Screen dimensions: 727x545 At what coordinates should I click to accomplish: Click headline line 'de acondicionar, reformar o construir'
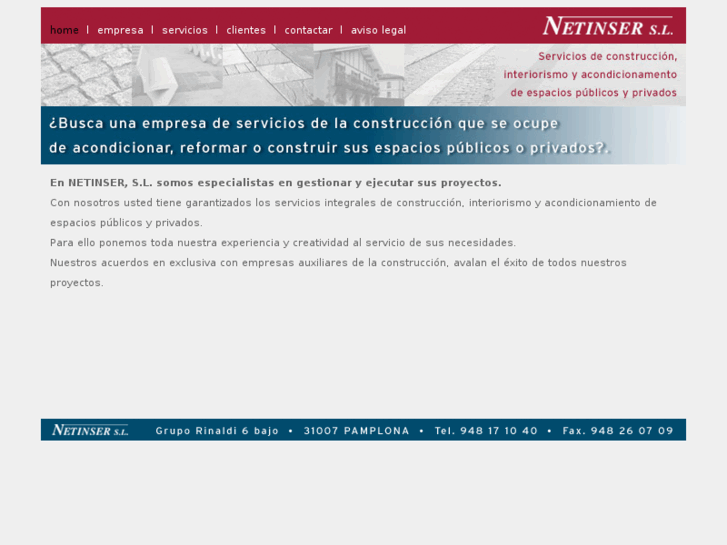pyautogui.click(x=194, y=148)
